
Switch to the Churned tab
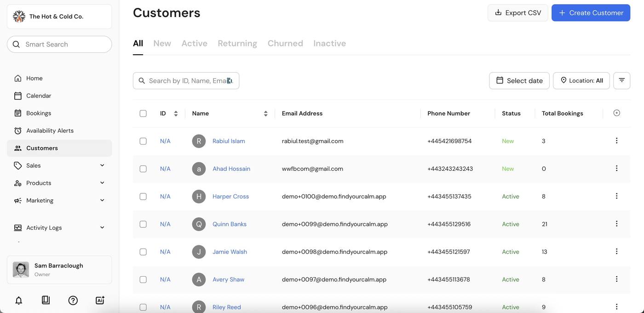click(285, 43)
